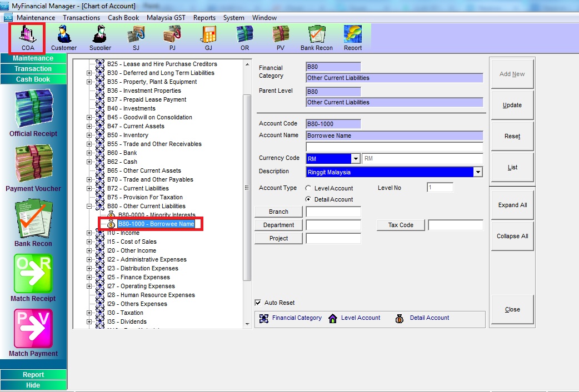Click the Update button
579x392 pixels.
[512, 105]
